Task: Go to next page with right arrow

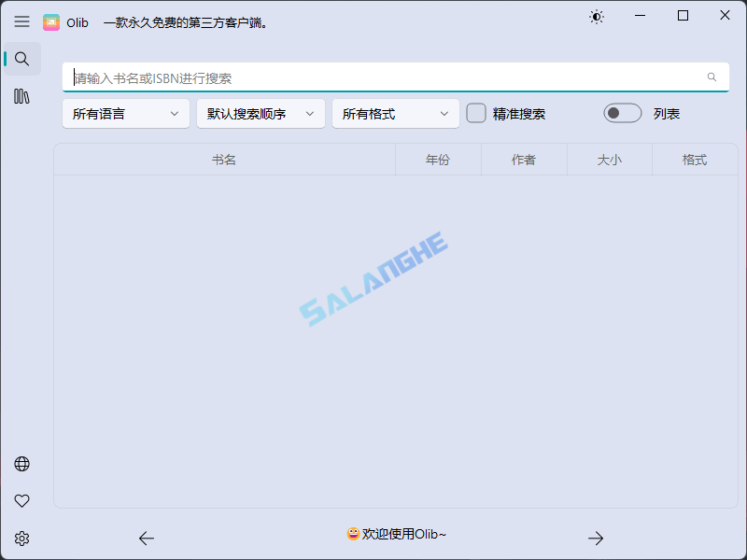Action: [x=596, y=539]
